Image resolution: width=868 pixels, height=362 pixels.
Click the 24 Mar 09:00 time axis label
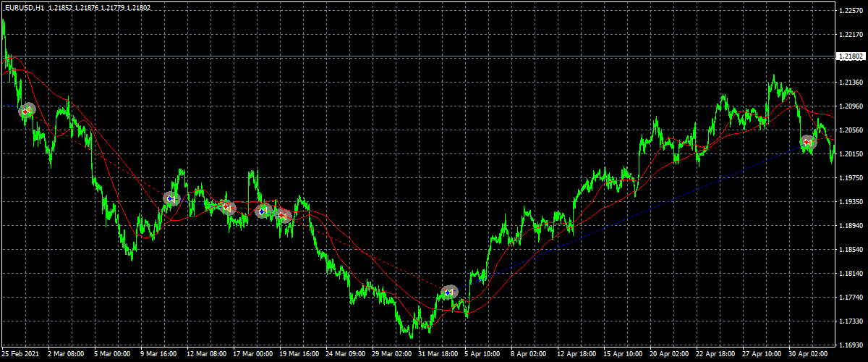346,355
